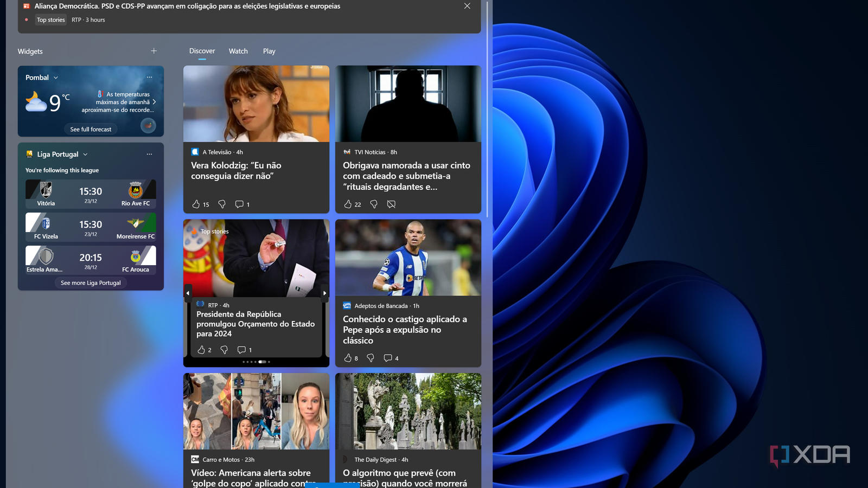Open See more Liga Portugal
868x488 pixels.
[90, 282]
